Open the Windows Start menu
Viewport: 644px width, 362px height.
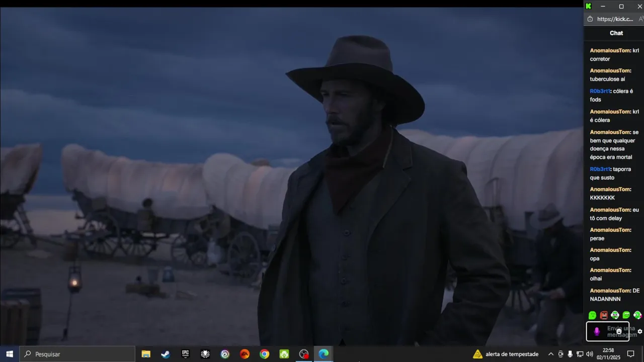pos(10,354)
